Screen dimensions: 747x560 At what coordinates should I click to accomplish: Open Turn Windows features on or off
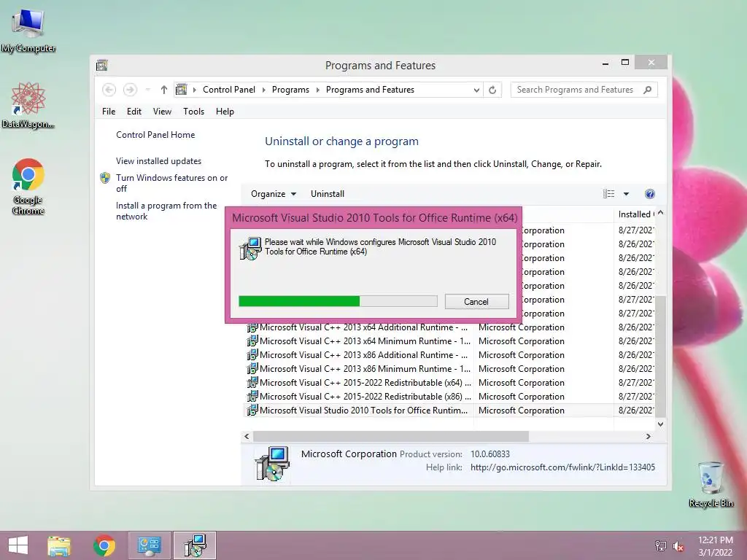click(172, 183)
